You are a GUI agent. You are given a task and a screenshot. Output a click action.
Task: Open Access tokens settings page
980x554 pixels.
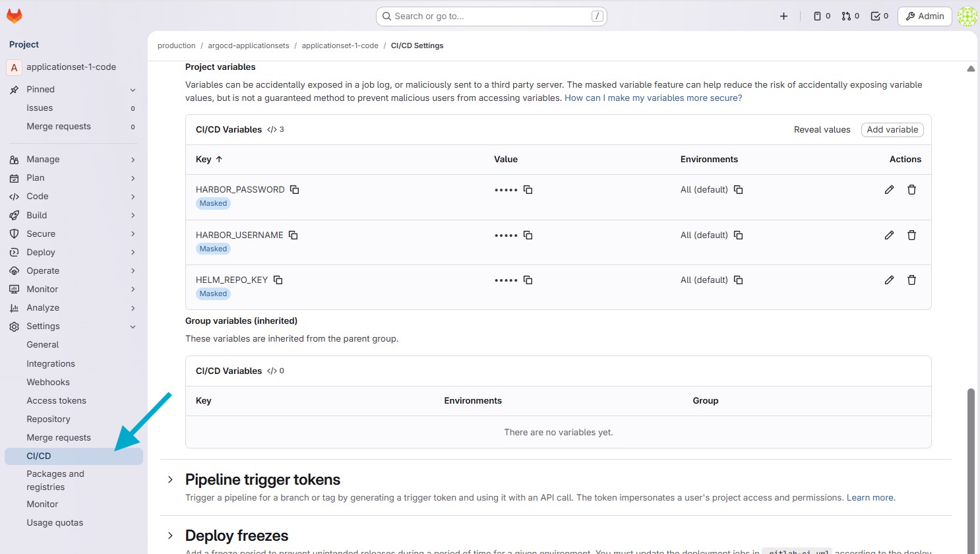[x=56, y=401]
